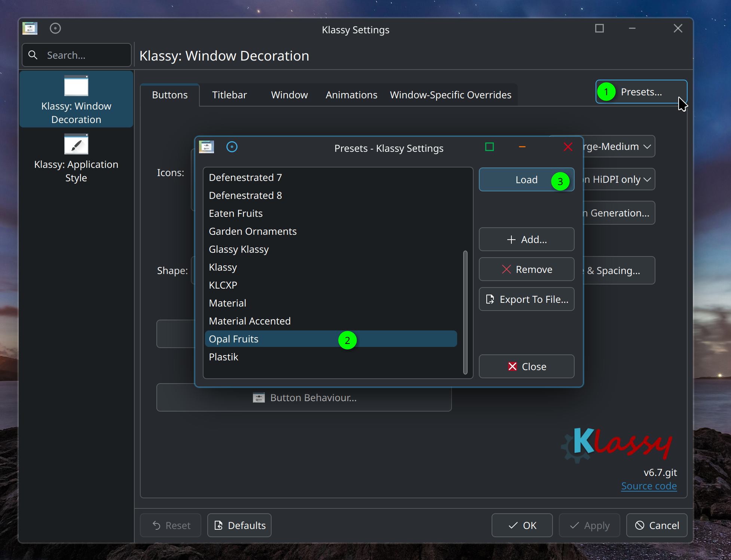Screen dimensions: 731x560
Task: Click the Generation... button behind the dialog
Action: (x=619, y=213)
